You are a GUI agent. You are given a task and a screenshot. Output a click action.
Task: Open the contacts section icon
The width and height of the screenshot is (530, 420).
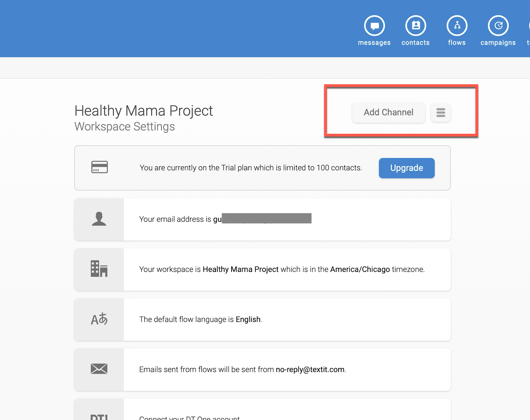pos(416,26)
